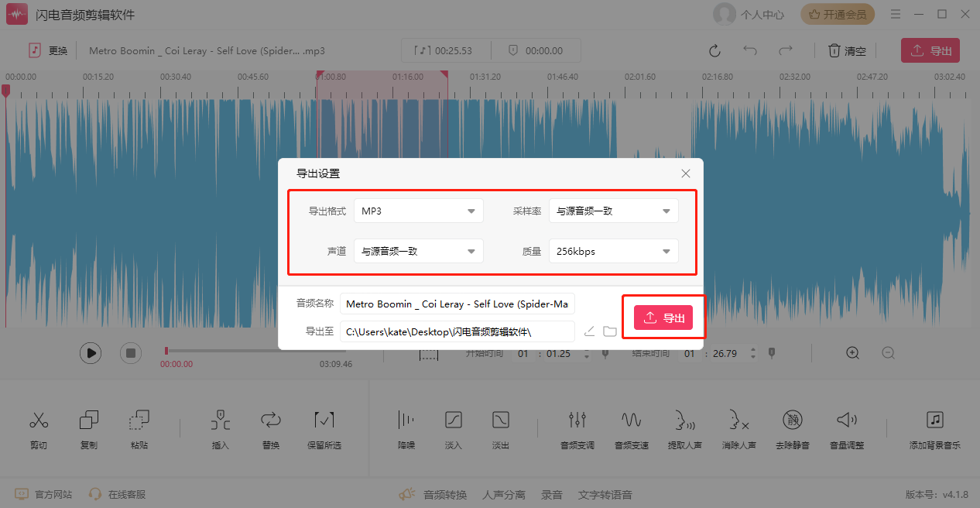
Task: Click the playback progress slider
Action: (x=255, y=351)
